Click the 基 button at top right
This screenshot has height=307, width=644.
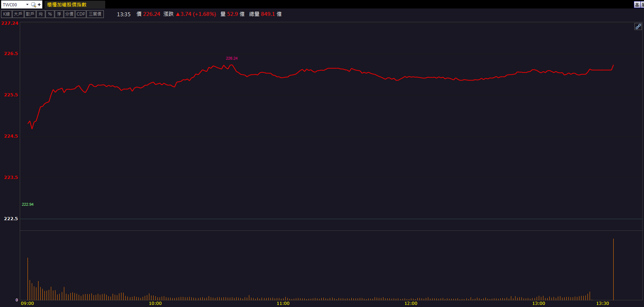coord(637,5)
